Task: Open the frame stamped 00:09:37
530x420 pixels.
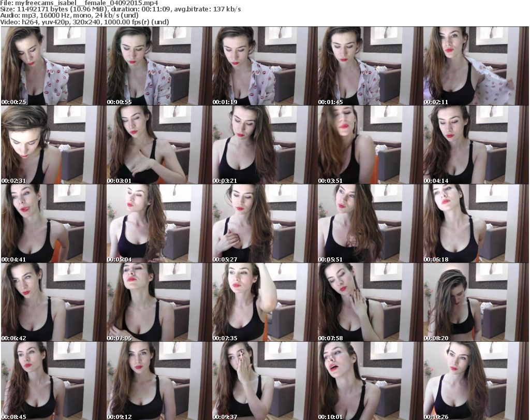Action: coord(264,381)
